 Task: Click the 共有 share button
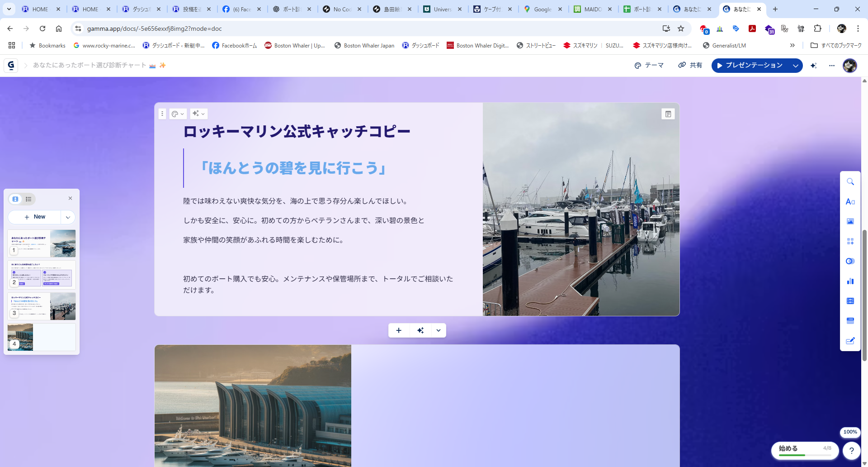(x=690, y=65)
